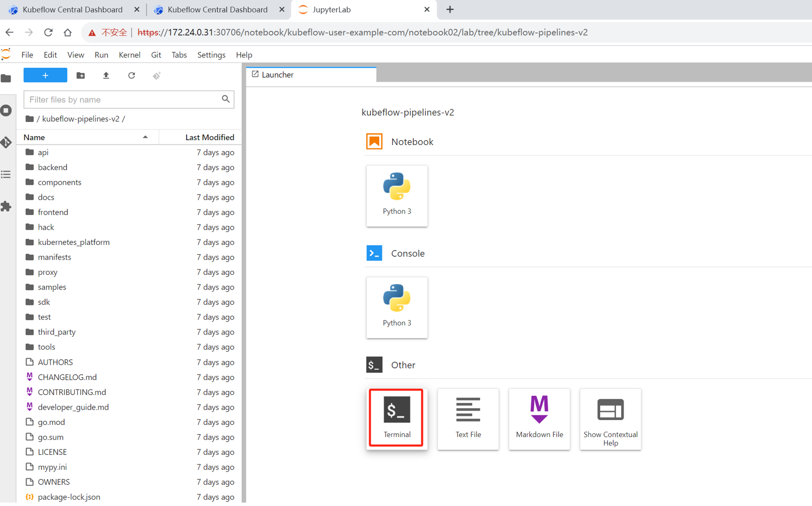Select the AUTHORS file

coord(129,362)
